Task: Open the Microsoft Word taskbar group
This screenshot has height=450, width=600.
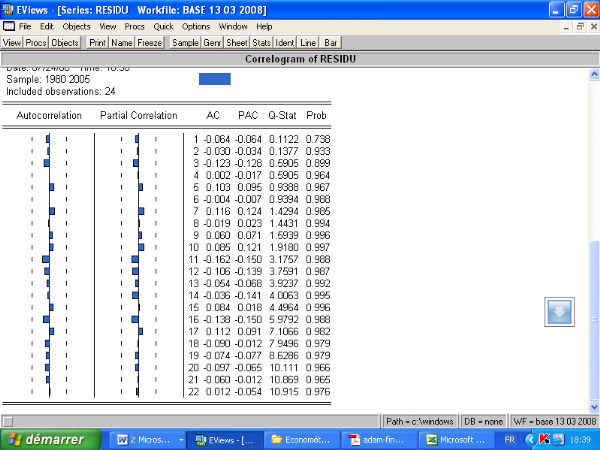Action: tap(148, 440)
